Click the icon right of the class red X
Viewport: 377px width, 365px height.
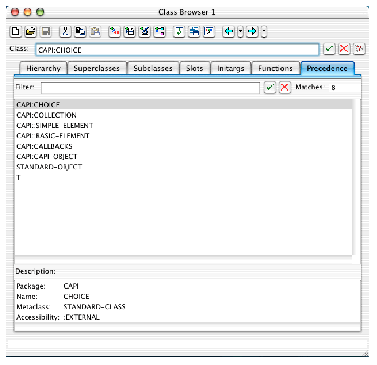359,49
